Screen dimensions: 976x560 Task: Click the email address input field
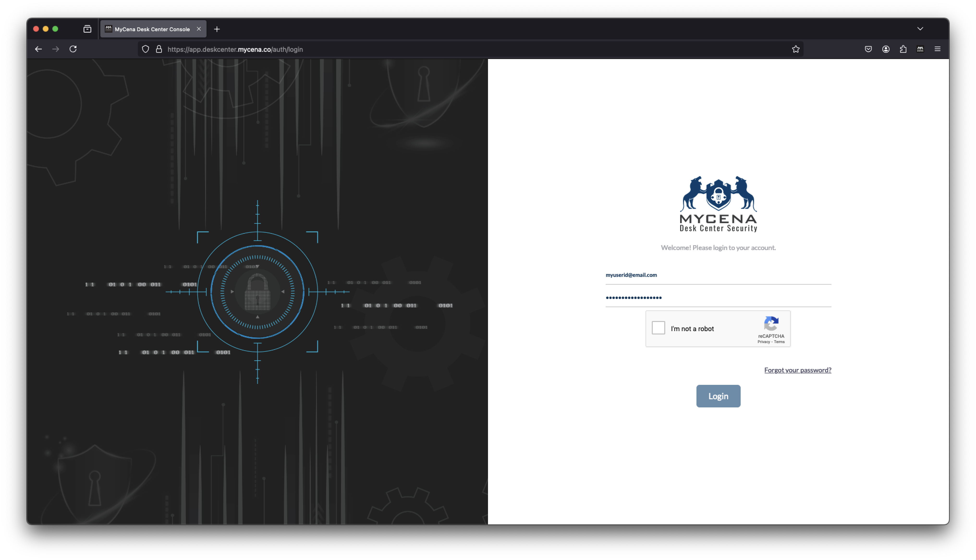pyautogui.click(x=718, y=275)
